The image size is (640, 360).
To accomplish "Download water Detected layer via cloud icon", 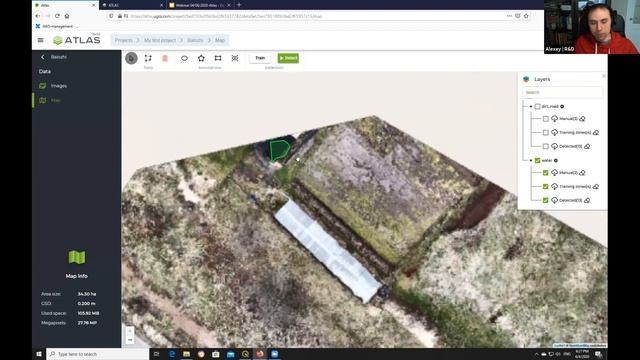I will (554, 200).
